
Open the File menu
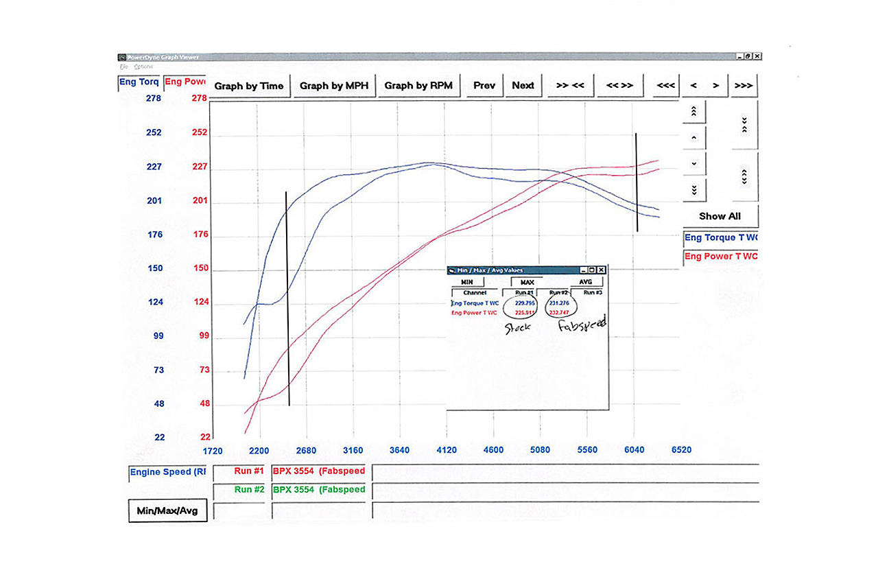123,67
